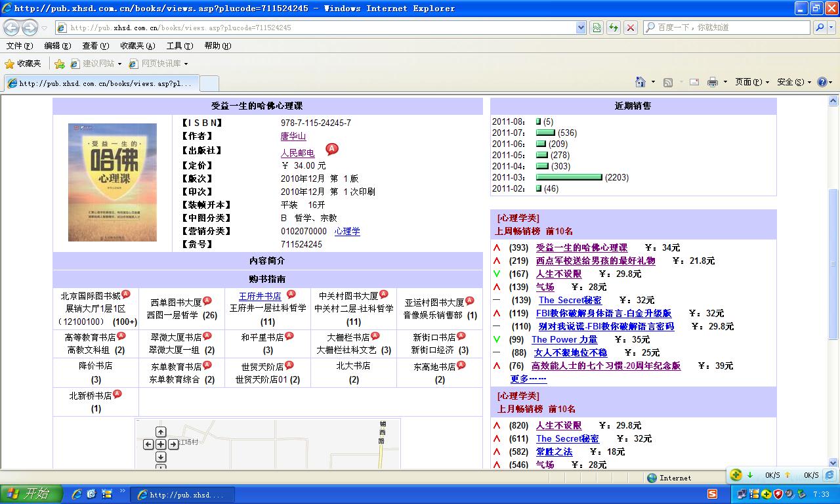Click the red shield tray icon
This screenshot has height=504, width=840.
click(x=778, y=494)
